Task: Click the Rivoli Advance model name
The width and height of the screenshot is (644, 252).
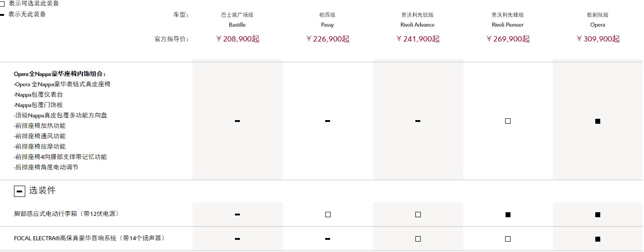Action: (x=418, y=25)
